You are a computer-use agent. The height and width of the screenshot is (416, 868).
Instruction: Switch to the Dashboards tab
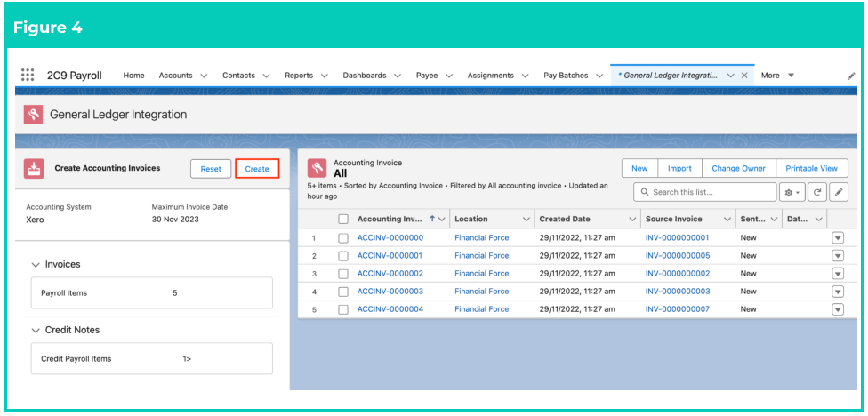tap(365, 76)
